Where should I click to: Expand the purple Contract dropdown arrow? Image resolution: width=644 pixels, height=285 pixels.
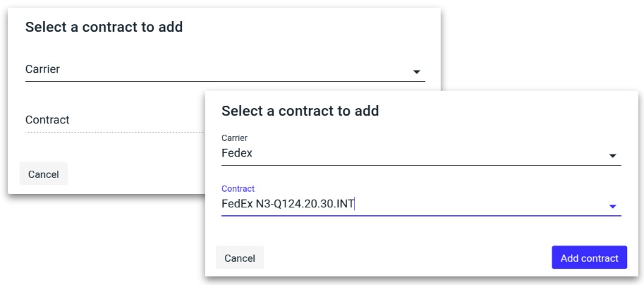point(612,207)
